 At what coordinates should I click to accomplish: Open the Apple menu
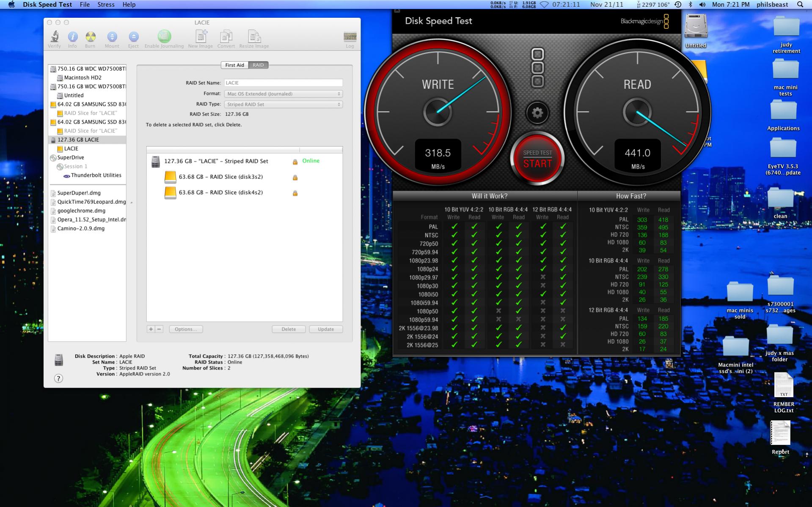[x=11, y=5]
